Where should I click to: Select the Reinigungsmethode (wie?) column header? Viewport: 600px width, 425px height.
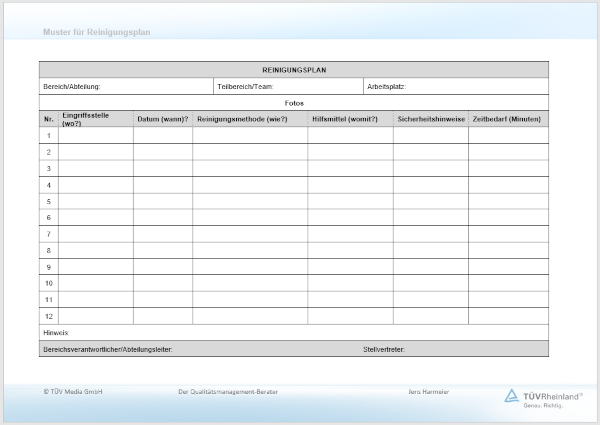(x=249, y=119)
